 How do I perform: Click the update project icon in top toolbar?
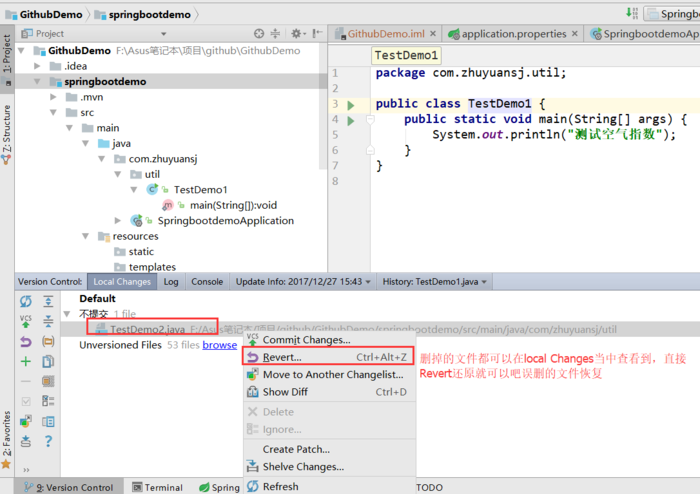pos(632,13)
